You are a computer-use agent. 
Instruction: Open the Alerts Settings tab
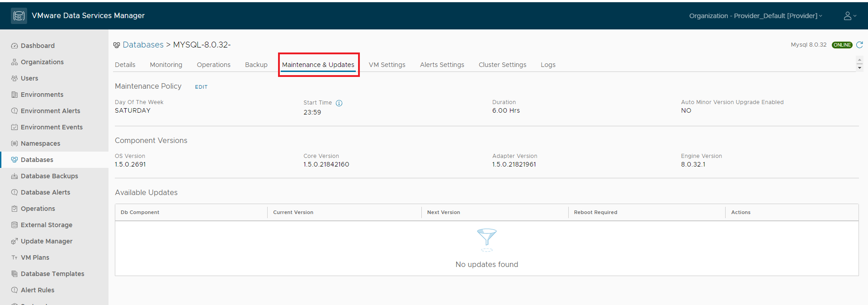(442, 65)
